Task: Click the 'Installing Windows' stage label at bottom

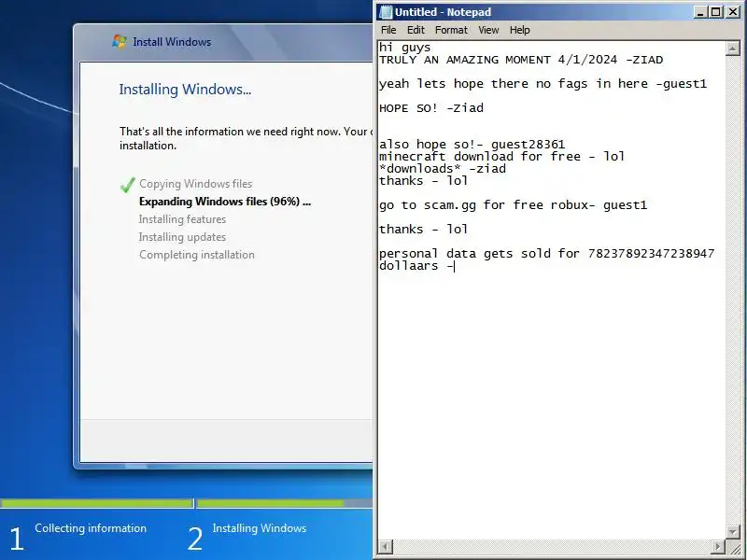Action: coord(260,528)
